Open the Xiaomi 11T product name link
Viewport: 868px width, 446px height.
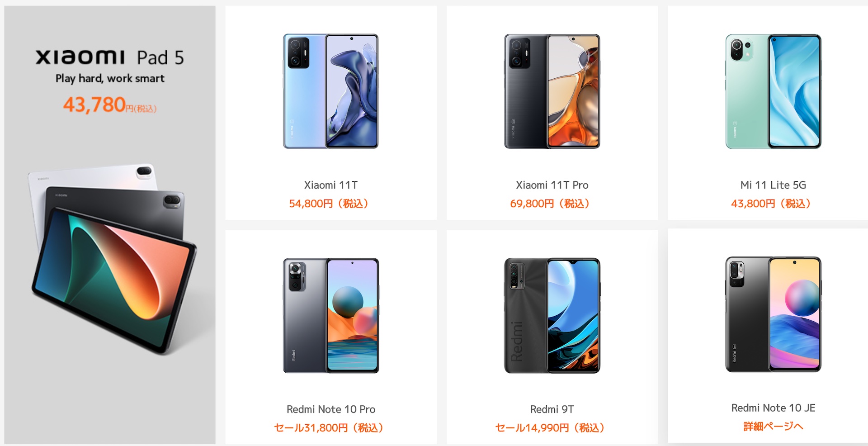[x=331, y=185]
